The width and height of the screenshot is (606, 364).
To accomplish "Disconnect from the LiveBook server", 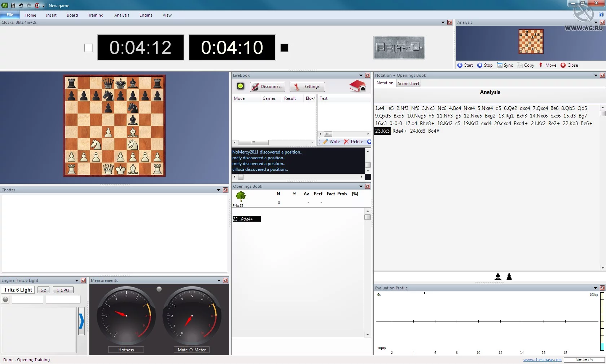I will [268, 86].
